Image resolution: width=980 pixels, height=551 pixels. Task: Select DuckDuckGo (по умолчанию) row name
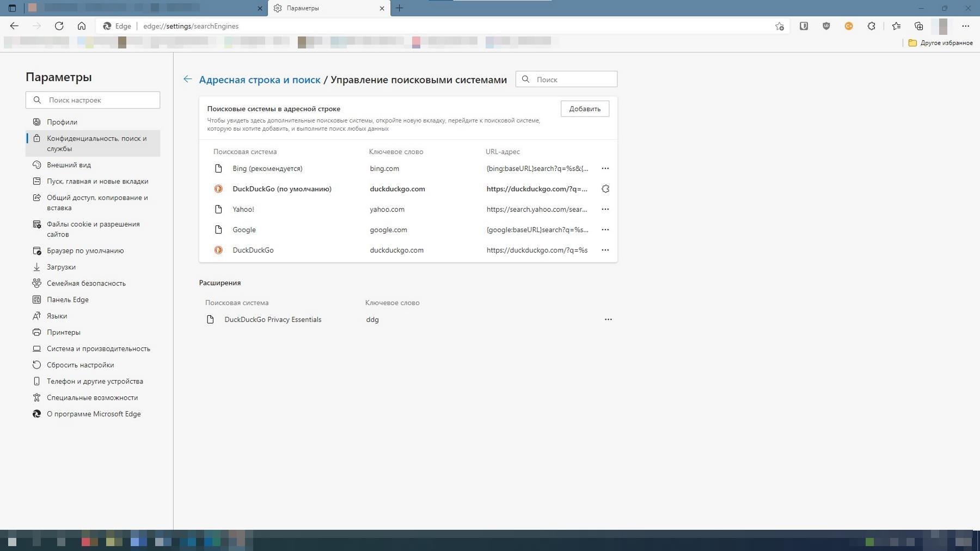[282, 189]
